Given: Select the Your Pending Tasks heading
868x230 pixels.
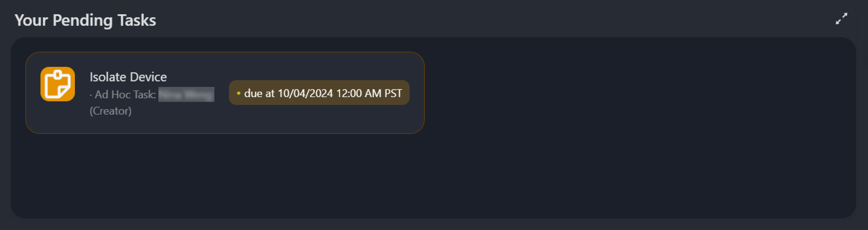Looking at the screenshot, I should tap(85, 20).
